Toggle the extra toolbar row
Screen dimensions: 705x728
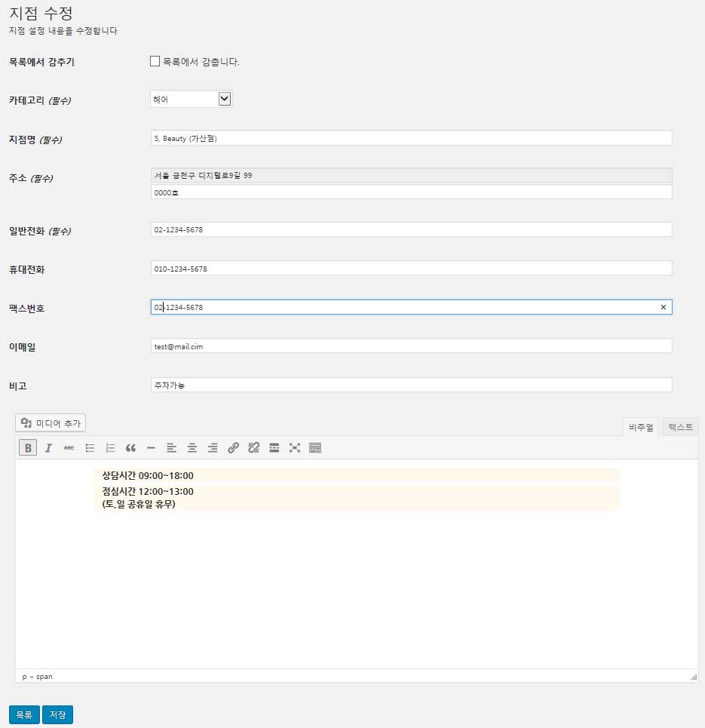pyautogui.click(x=315, y=447)
